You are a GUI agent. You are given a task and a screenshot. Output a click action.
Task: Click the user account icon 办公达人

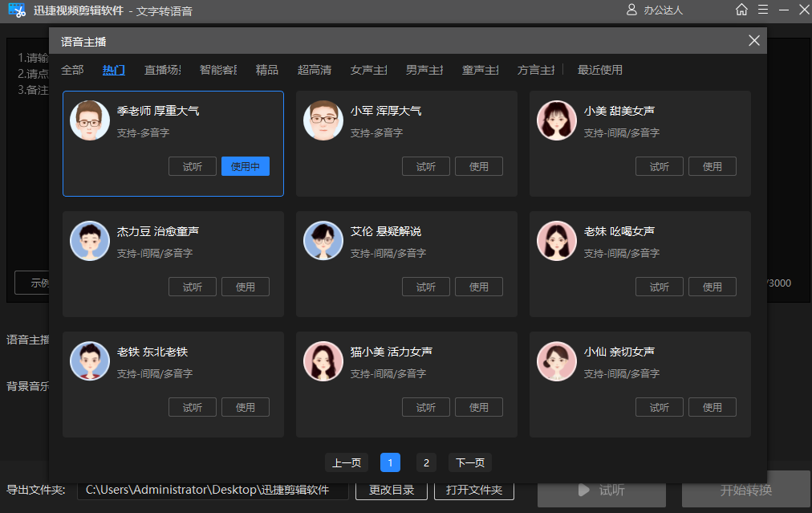[631, 10]
